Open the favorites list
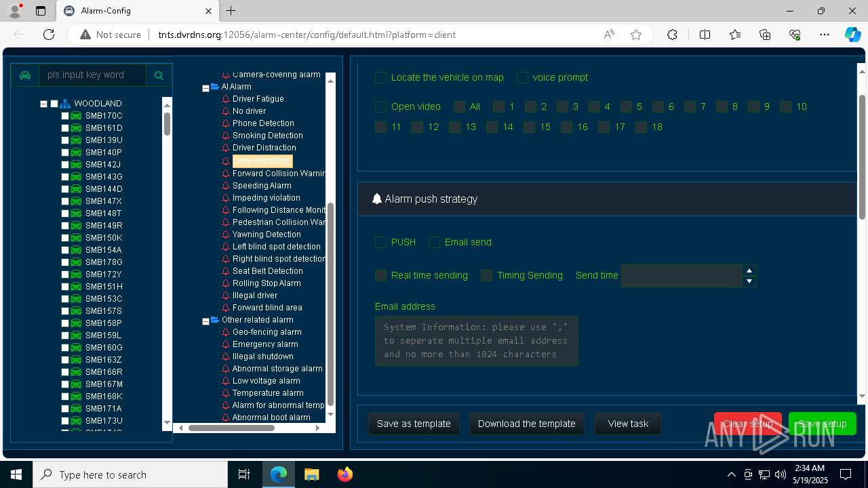Screen dimensions: 868x488 735,35
